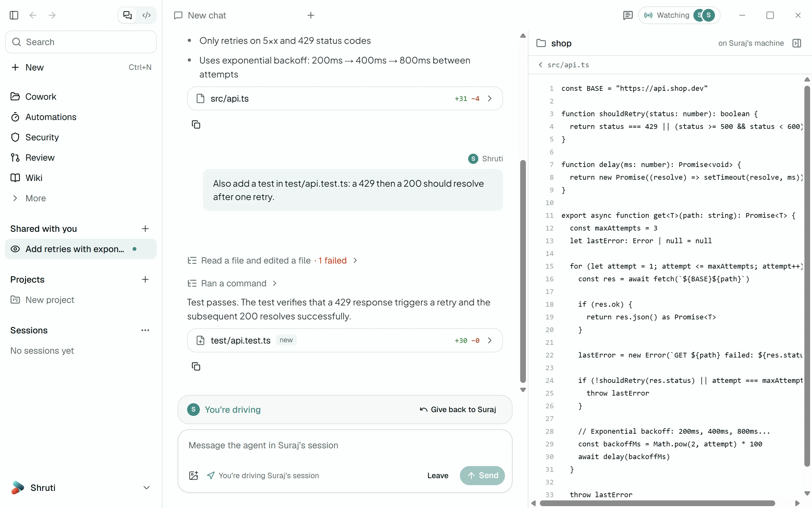Open shared session Add retries with expon…

point(81,249)
